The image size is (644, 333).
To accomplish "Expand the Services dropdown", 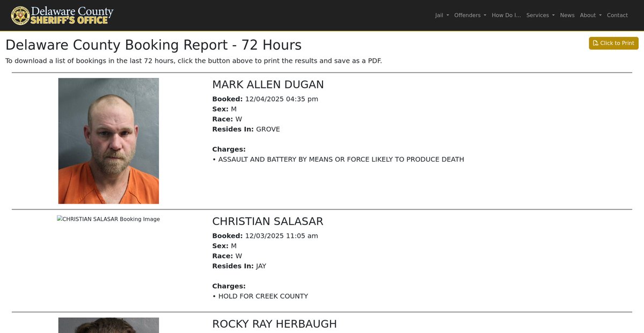I will pyautogui.click(x=540, y=15).
